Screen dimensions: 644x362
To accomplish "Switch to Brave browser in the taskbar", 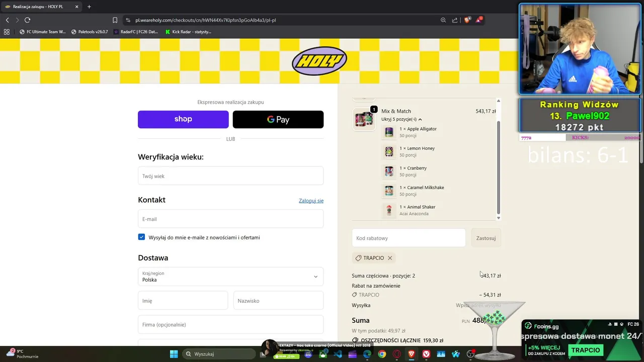I will tap(412, 354).
